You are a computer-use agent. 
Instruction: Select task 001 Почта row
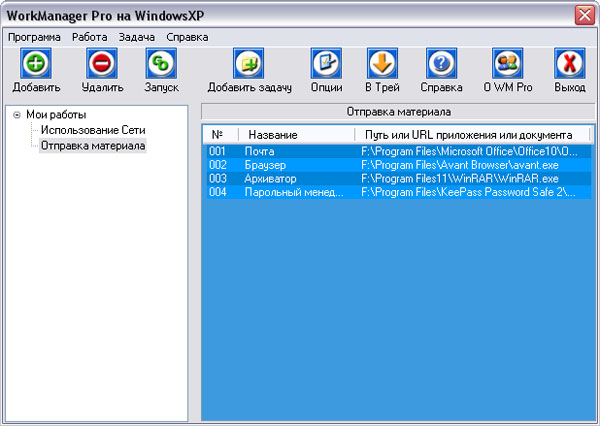398,151
